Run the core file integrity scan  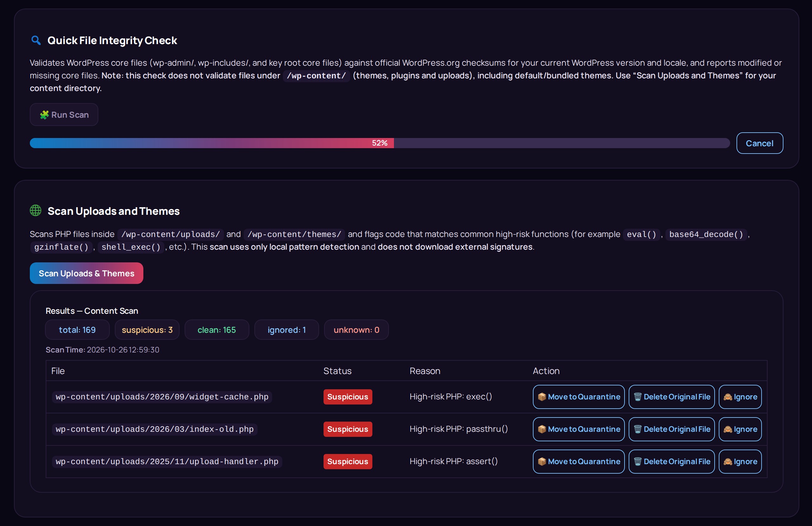click(64, 115)
